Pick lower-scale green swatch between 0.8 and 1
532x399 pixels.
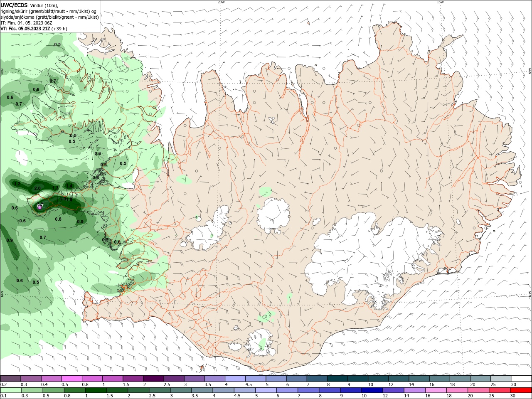click(x=74, y=390)
